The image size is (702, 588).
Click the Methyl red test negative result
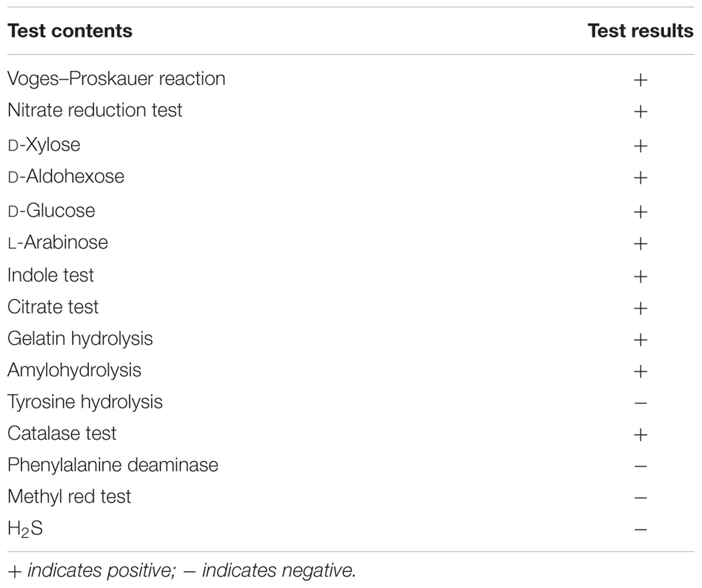(x=641, y=498)
